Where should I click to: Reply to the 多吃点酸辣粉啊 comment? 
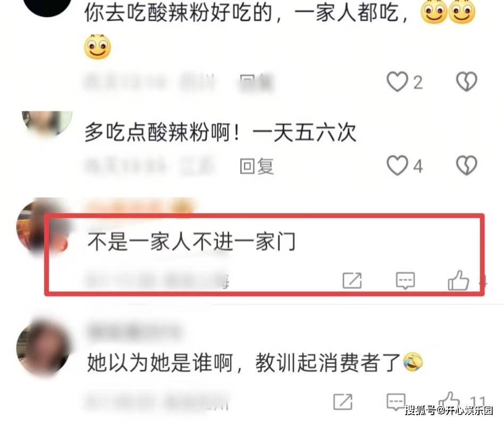point(256,166)
